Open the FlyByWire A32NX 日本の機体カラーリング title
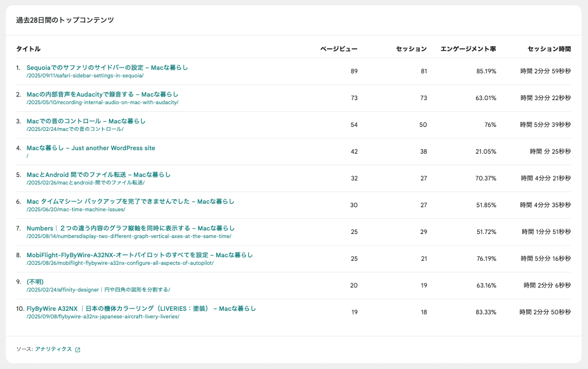The height and width of the screenshot is (369, 588). [141, 308]
